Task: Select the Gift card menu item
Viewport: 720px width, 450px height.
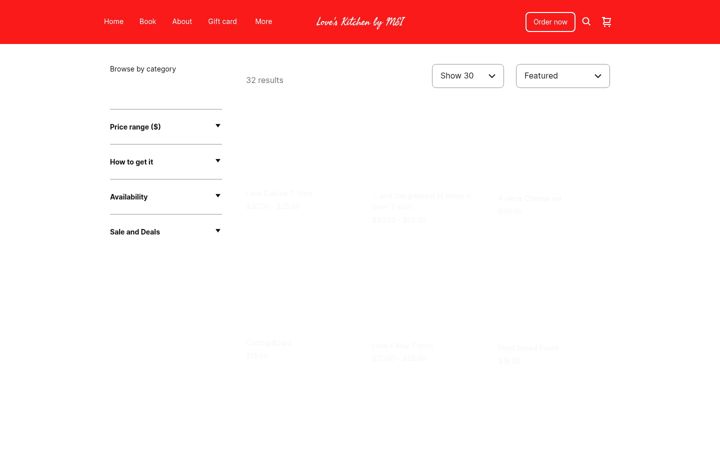Action: 222,22
